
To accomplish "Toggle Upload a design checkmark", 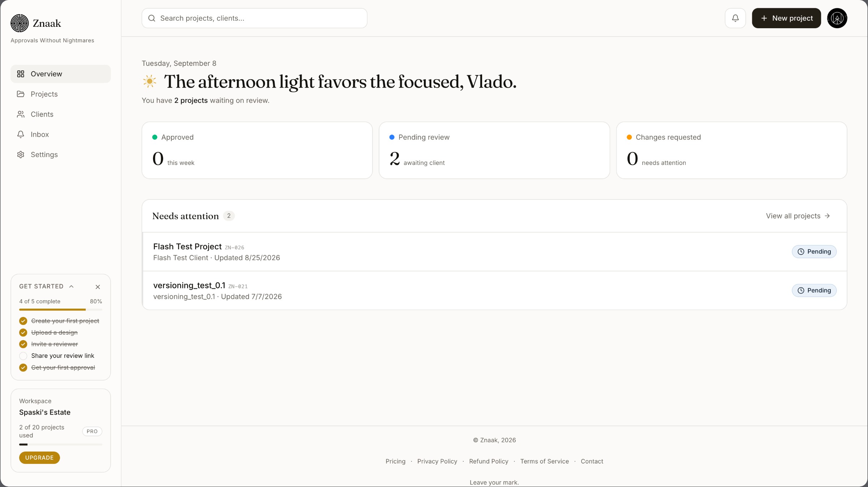I will (x=23, y=333).
